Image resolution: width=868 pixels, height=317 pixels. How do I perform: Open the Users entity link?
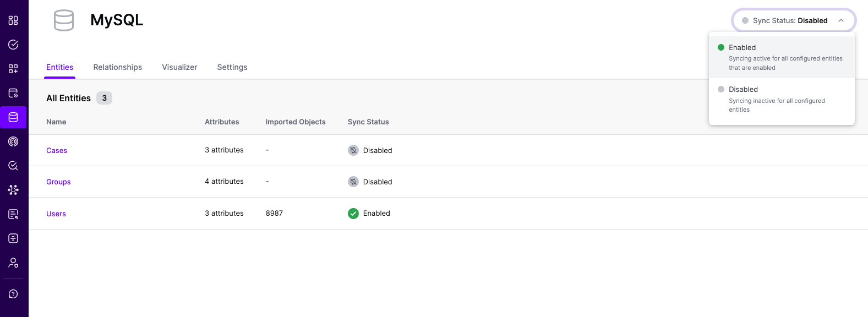coord(56,214)
